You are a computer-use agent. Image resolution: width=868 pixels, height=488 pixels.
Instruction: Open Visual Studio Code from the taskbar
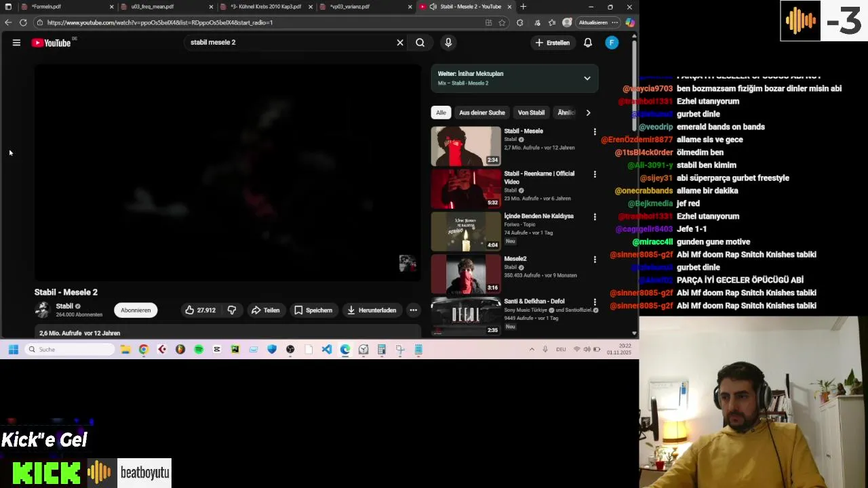pos(327,350)
